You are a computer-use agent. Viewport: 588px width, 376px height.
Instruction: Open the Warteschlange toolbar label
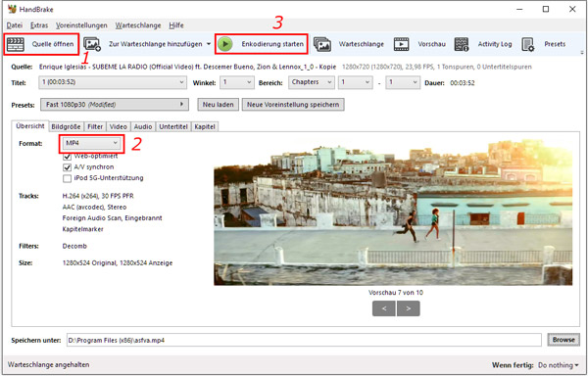[x=361, y=44]
